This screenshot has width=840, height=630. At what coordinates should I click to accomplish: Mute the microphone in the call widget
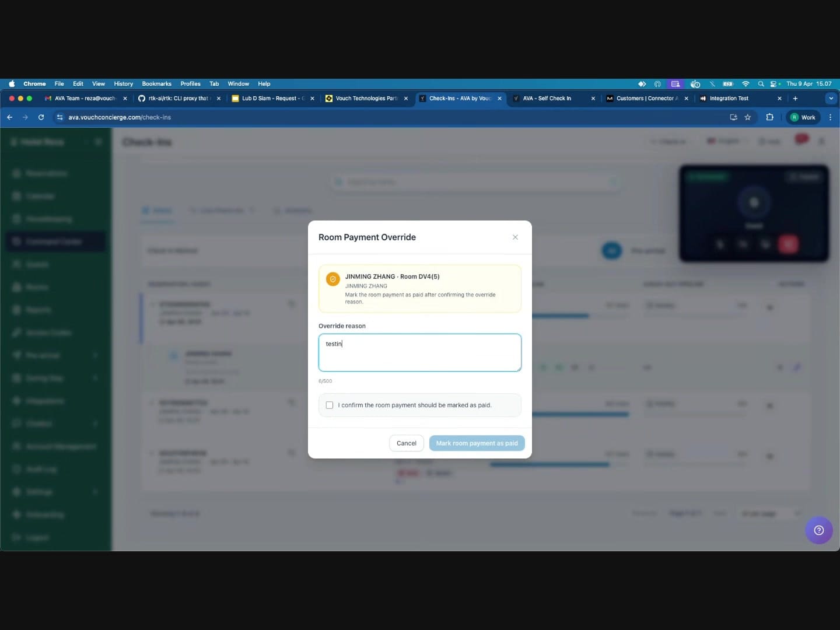pos(720,244)
